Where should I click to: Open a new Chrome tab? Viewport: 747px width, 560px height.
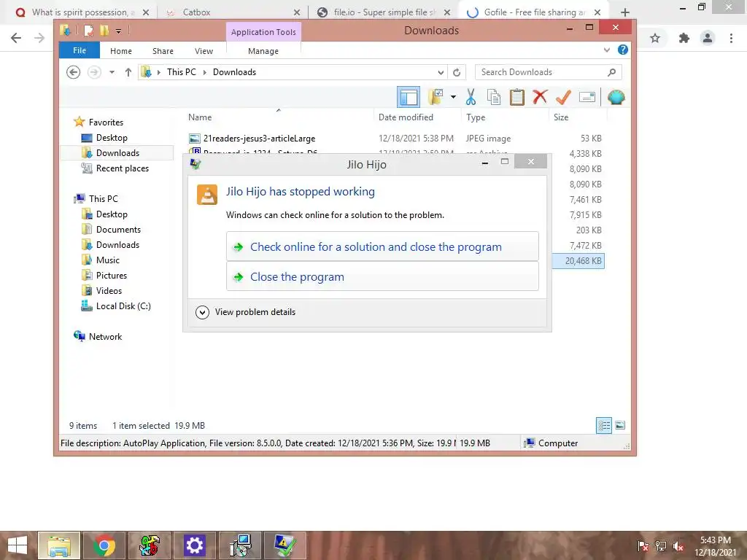click(625, 12)
